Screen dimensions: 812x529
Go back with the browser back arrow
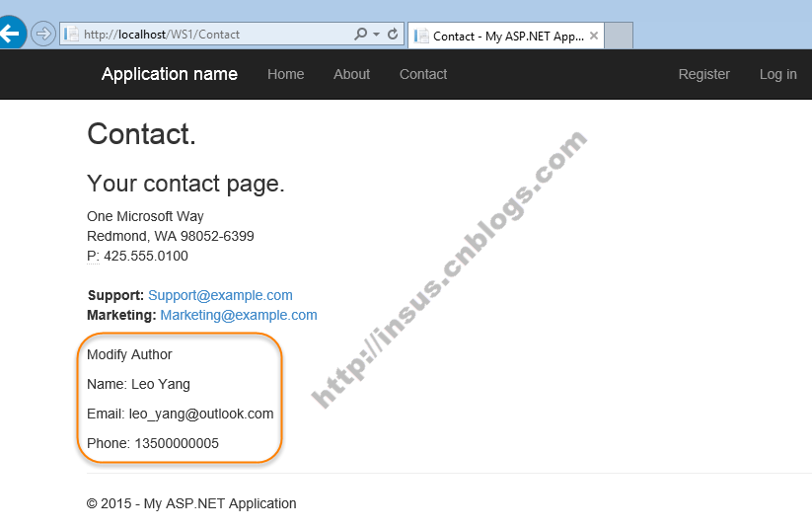tap(10, 34)
